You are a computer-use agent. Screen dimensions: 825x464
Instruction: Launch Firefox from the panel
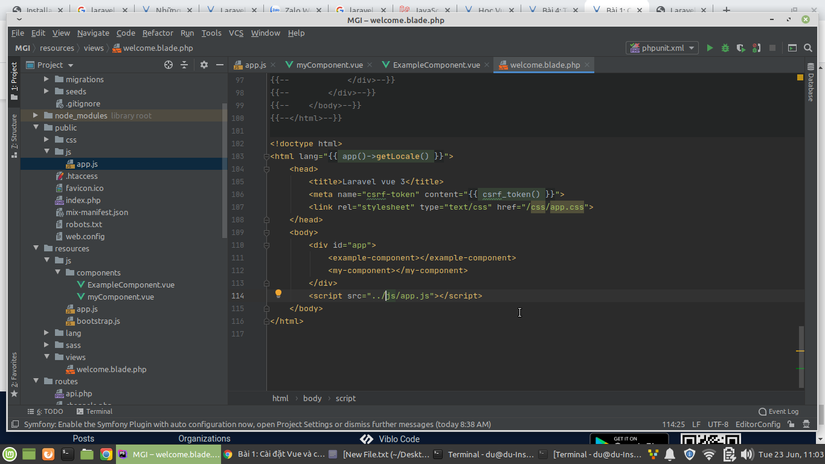48,454
